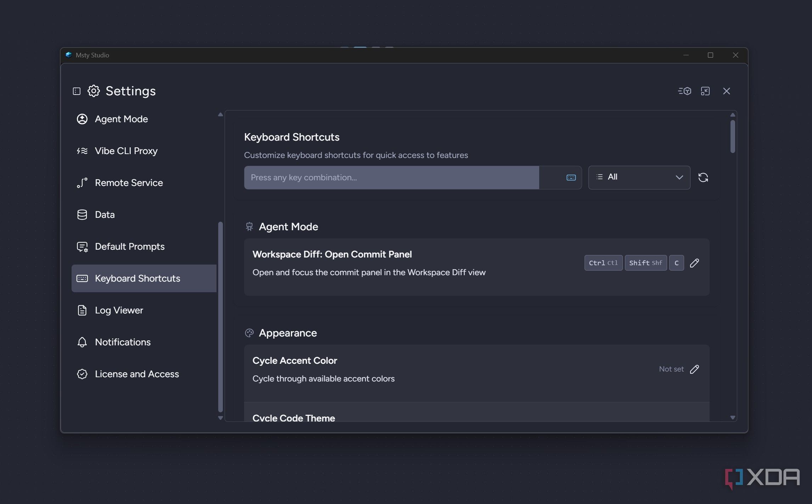
Task: Edit the Cycle Accent Color shortcut
Action: pos(694,369)
